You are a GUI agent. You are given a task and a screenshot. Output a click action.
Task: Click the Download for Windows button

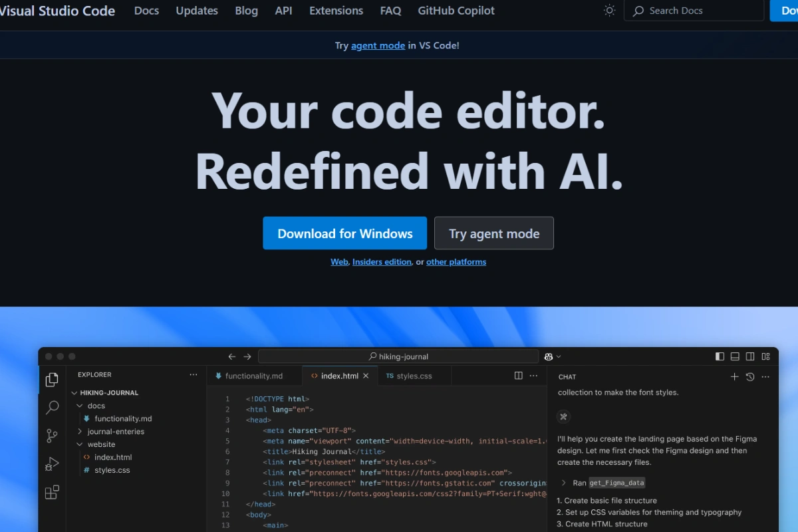(345, 233)
